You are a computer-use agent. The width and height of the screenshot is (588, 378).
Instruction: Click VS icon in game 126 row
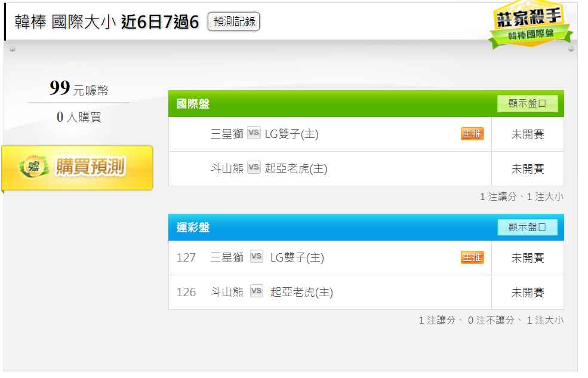coord(257,291)
